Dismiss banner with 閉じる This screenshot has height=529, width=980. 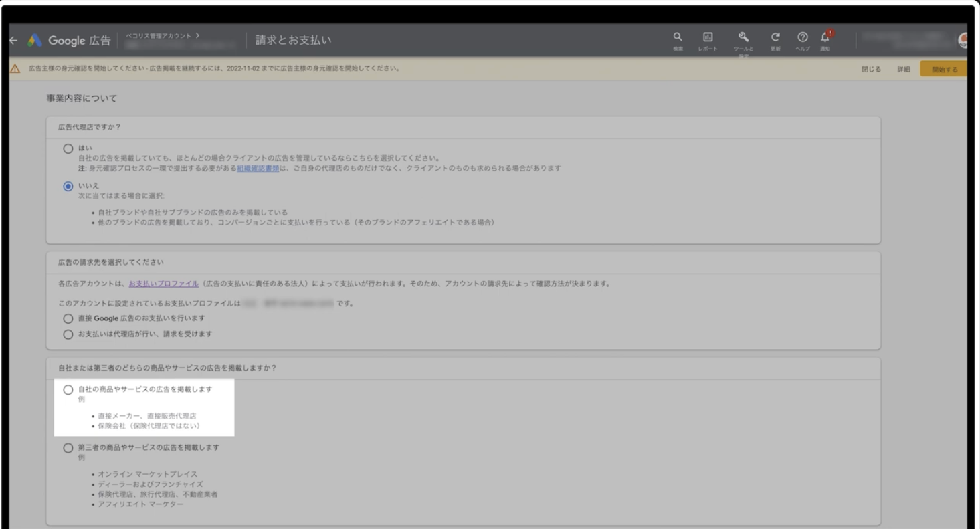pyautogui.click(x=871, y=69)
